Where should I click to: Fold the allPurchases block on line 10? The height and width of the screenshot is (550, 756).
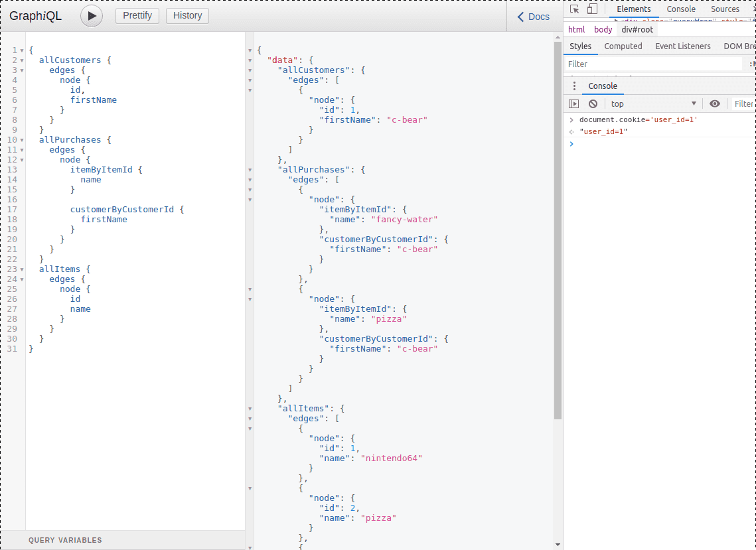coord(21,140)
